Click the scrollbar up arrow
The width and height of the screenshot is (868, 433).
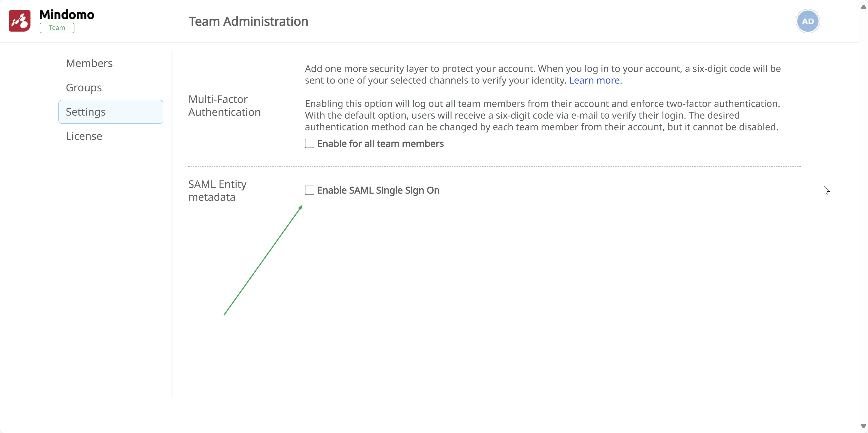click(863, 7)
